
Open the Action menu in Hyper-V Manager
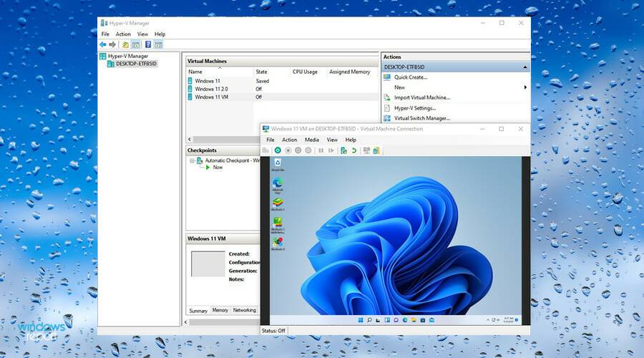[x=123, y=34]
